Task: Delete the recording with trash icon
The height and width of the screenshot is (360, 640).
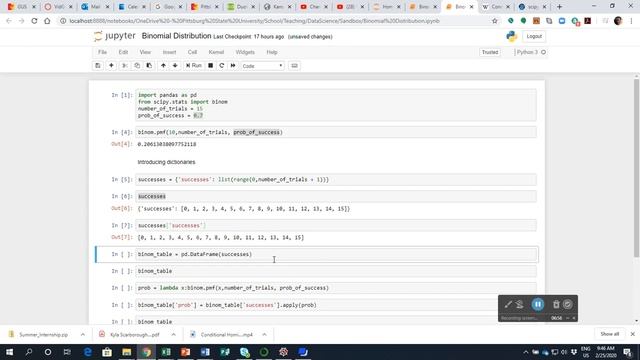Action: coord(556,304)
